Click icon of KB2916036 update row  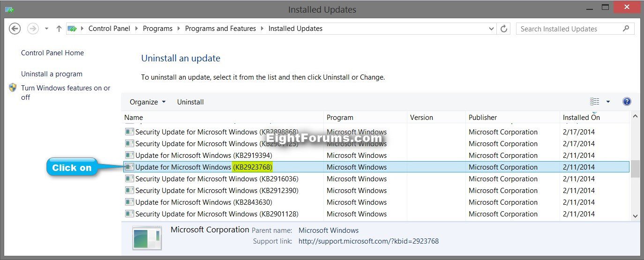pos(129,179)
